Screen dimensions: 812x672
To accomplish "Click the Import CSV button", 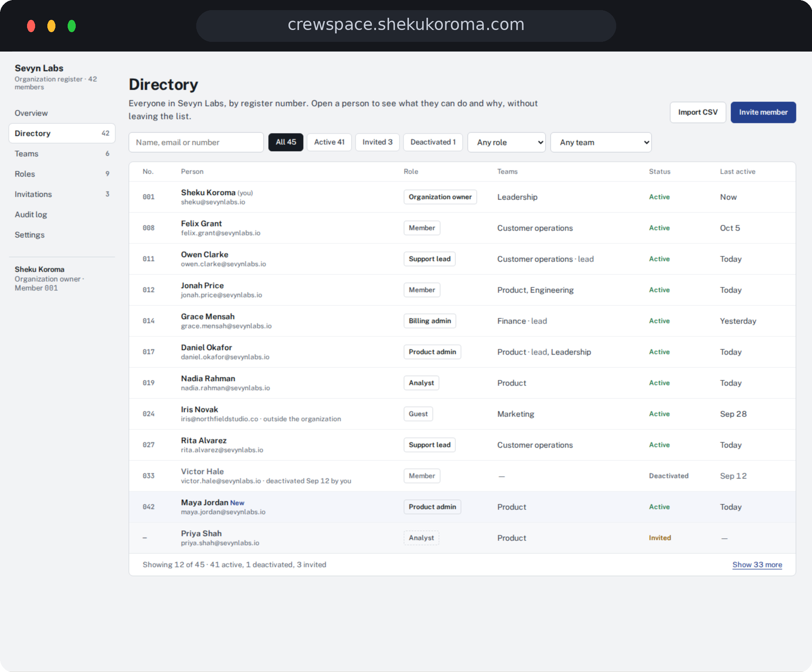I will click(698, 112).
